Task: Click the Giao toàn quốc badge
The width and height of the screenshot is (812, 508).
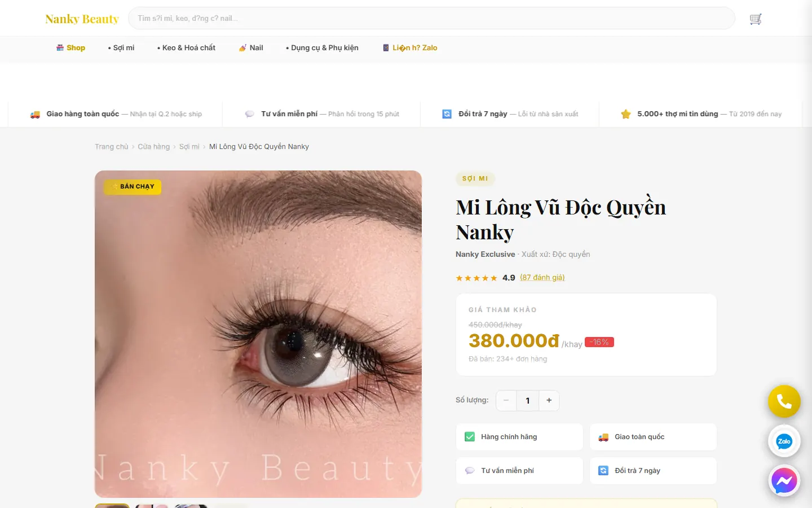Action: click(653, 437)
